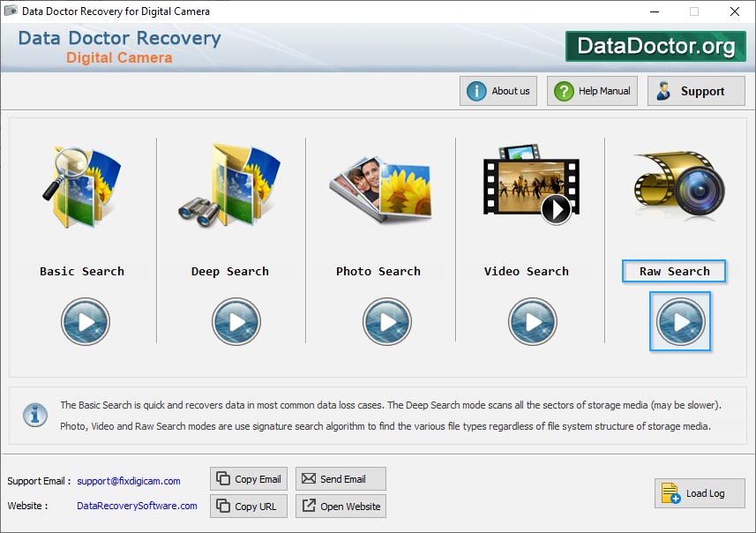
Task: Minimize the Data Doctor Recovery window
Action: point(655,11)
